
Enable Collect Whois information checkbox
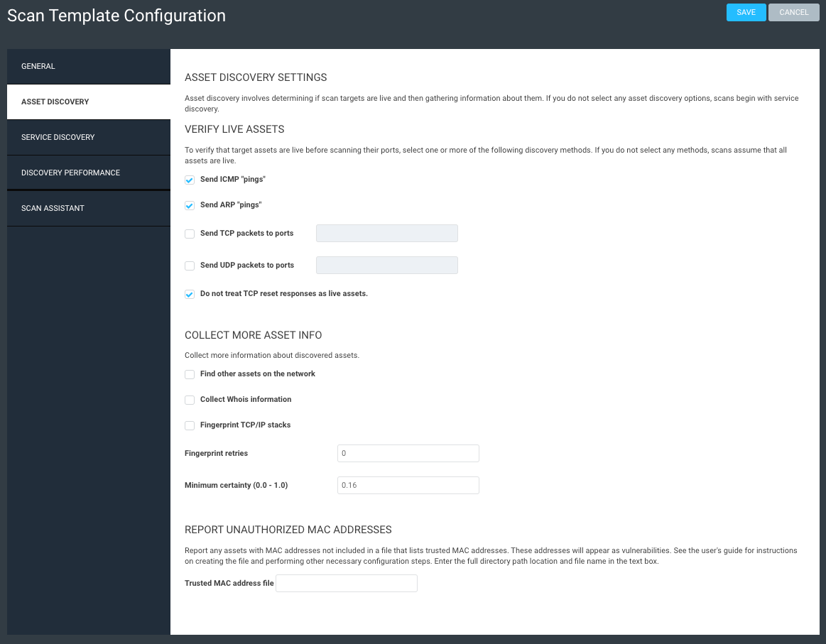[x=190, y=400]
